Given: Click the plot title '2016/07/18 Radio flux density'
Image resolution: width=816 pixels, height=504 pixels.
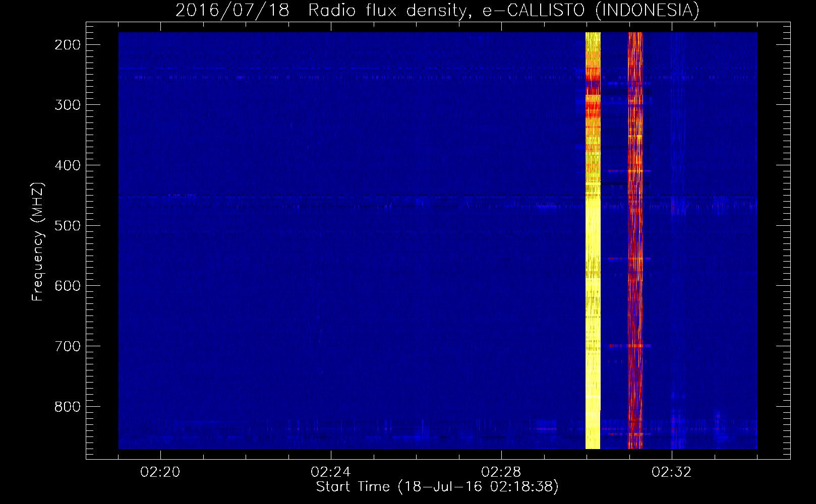Looking at the screenshot, I should [438, 10].
